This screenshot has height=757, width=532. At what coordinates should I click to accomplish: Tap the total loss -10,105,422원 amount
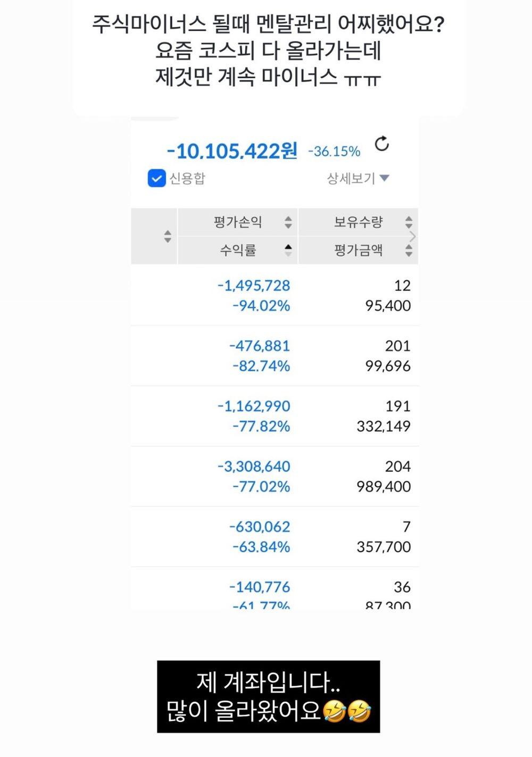[x=232, y=151]
